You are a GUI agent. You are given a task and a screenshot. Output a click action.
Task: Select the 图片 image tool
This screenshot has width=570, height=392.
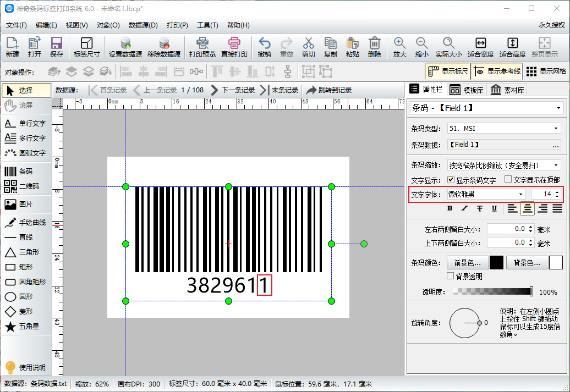pyautogui.click(x=26, y=204)
